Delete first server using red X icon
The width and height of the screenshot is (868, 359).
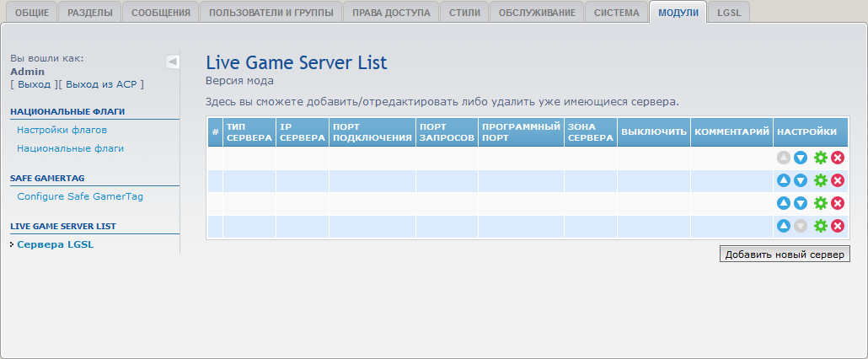[x=838, y=158]
